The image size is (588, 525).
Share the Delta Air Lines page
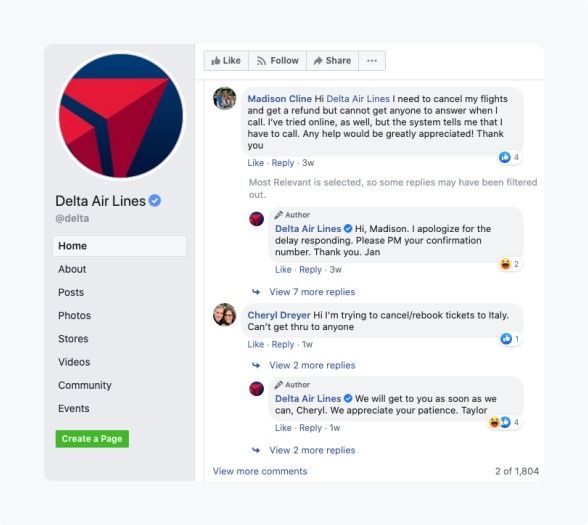(333, 61)
